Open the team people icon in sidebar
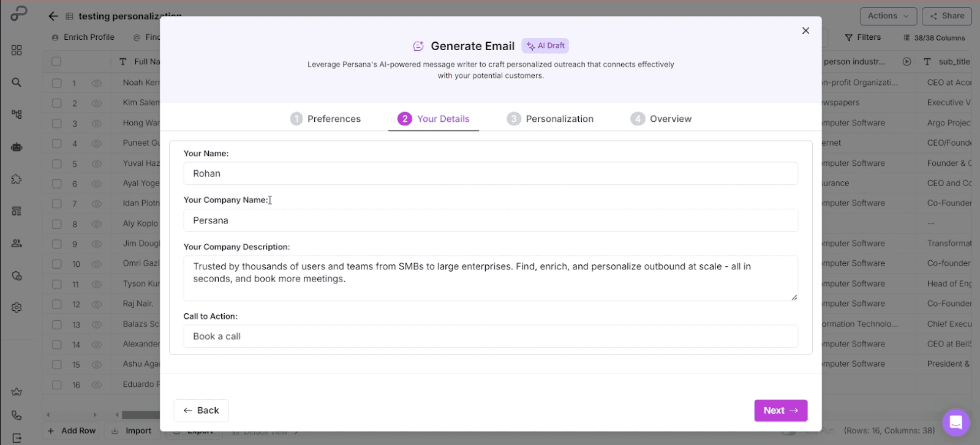Viewport: 980px width, 445px height. [17, 243]
